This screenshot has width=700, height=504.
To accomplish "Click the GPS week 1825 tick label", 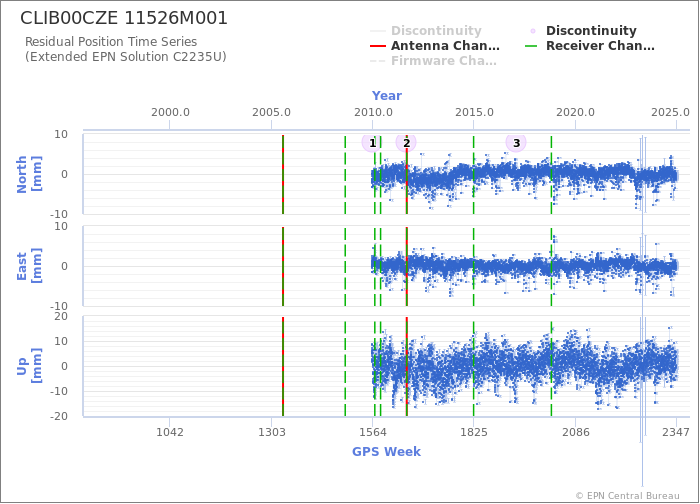I will tap(474, 432).
